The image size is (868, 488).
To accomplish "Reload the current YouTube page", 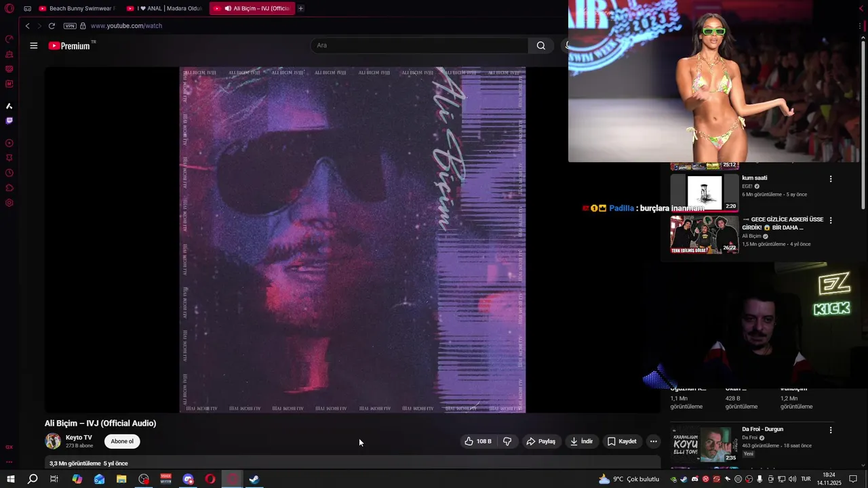I will pos(52,26).
